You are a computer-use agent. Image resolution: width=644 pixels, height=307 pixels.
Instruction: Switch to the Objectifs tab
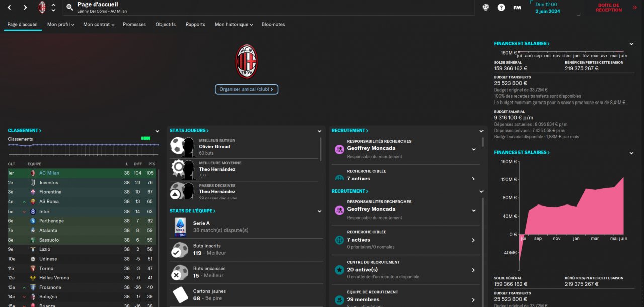click(x=166, y=24)
